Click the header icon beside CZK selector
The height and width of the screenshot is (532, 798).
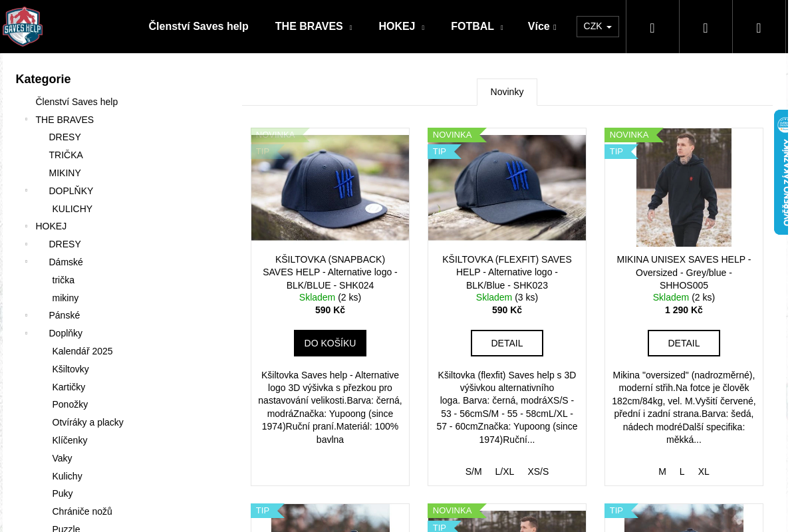(x=652, y=27)
